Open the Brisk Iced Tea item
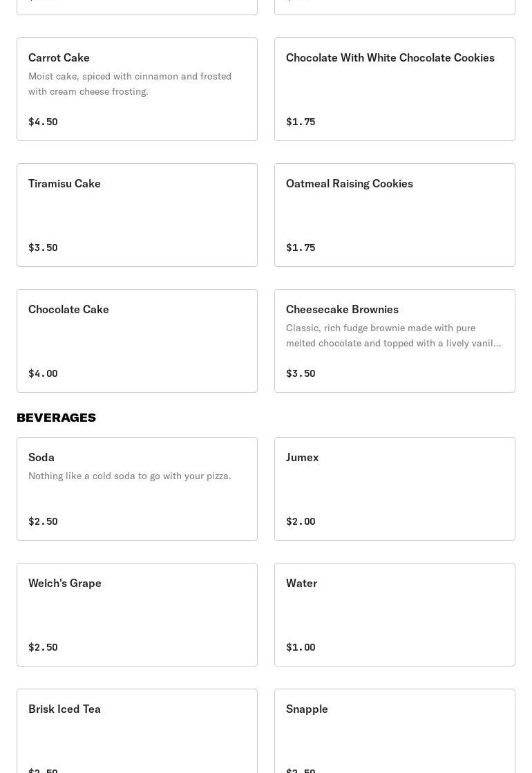532x773 pixels. 137,730
